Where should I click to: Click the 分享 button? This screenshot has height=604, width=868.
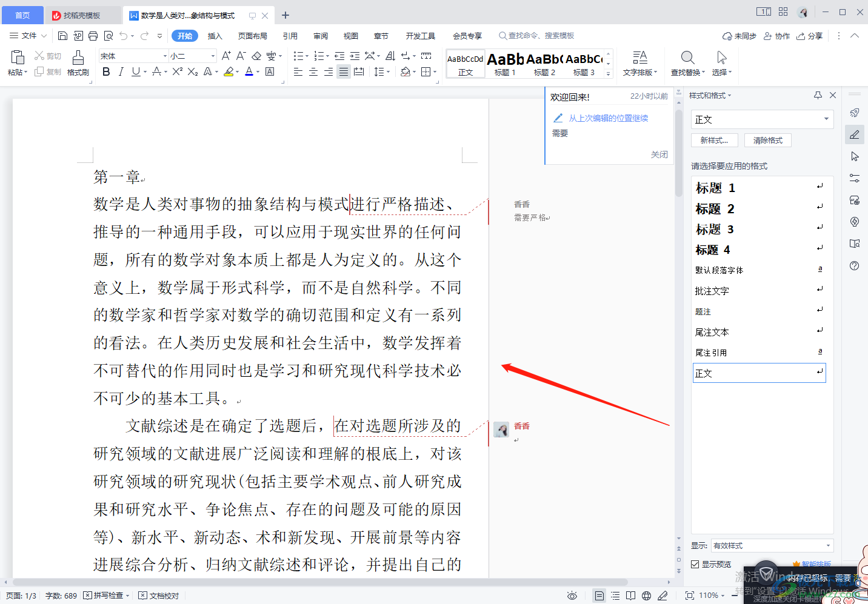[x=810, y=36]
